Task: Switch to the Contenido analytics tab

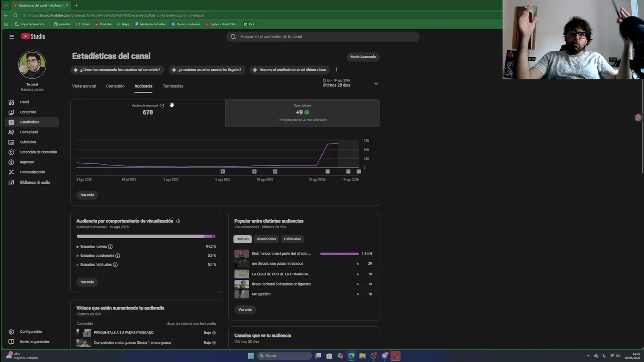Action: 115,86
